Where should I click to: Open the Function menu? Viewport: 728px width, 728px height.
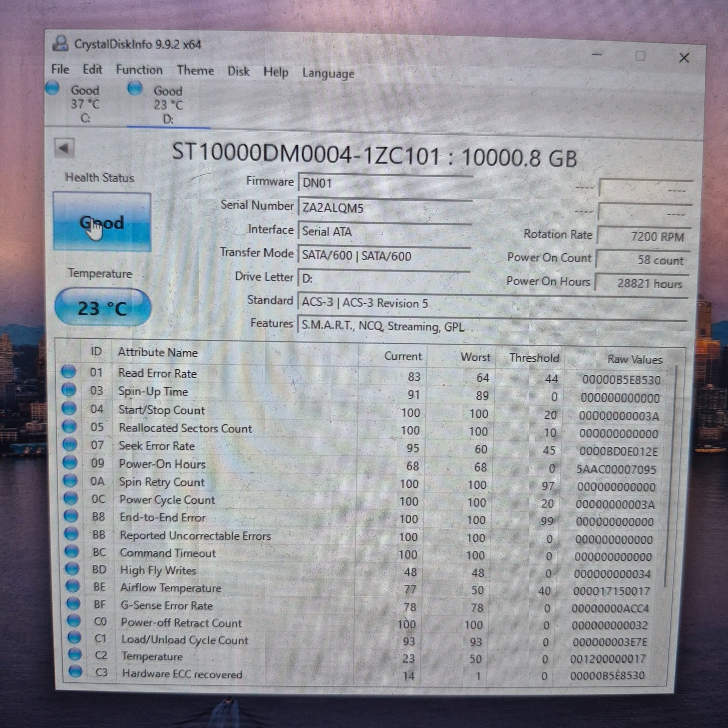pyautogui.click(x=139, y=70)
